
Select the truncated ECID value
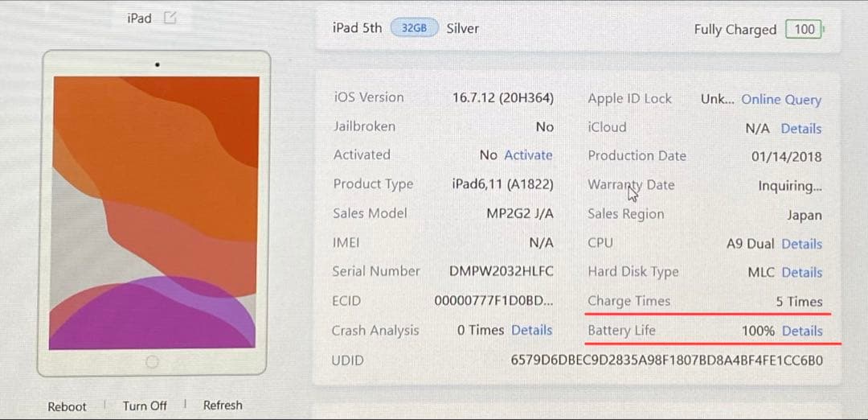pos(493,301)
